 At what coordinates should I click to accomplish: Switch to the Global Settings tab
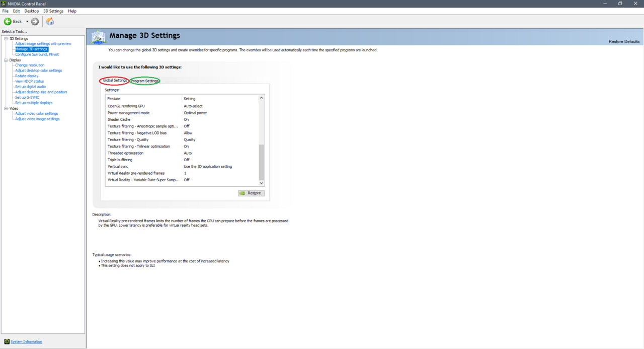pyautogui.click(x=115, y=81)
